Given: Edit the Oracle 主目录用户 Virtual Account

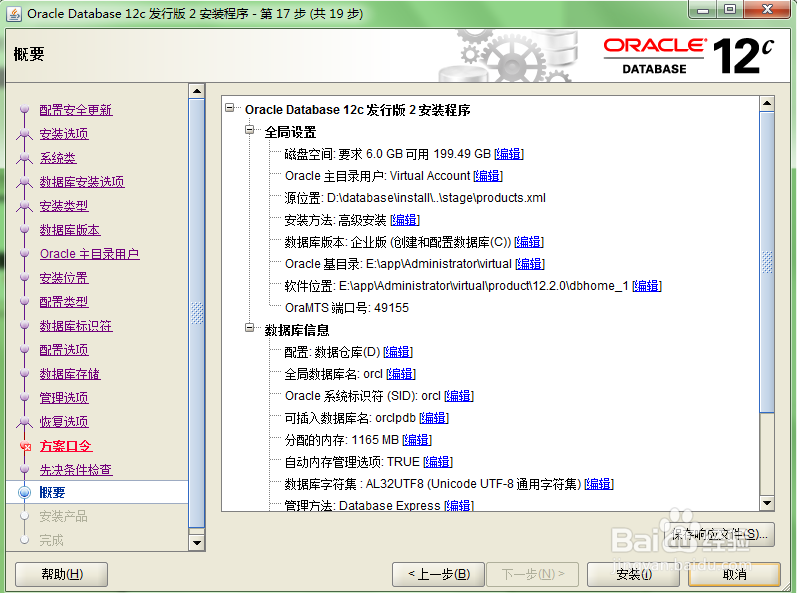Looking at the screenshot, I should (488, 176).
